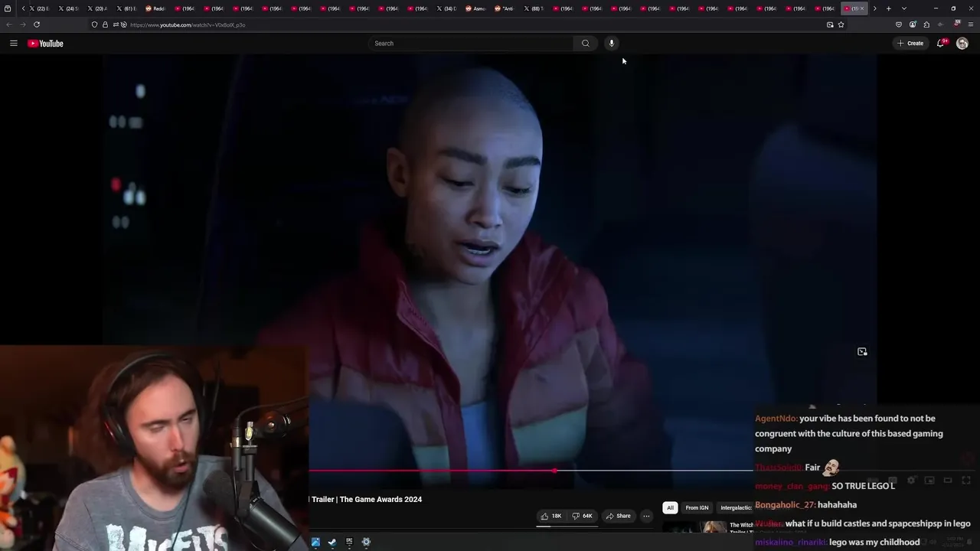
Task: Share the video via Share button
Action: click(x=618, y=516)
